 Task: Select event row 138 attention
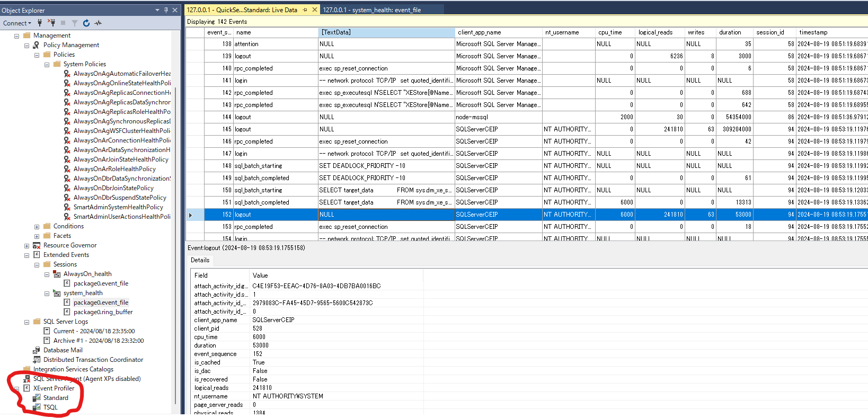527,44
